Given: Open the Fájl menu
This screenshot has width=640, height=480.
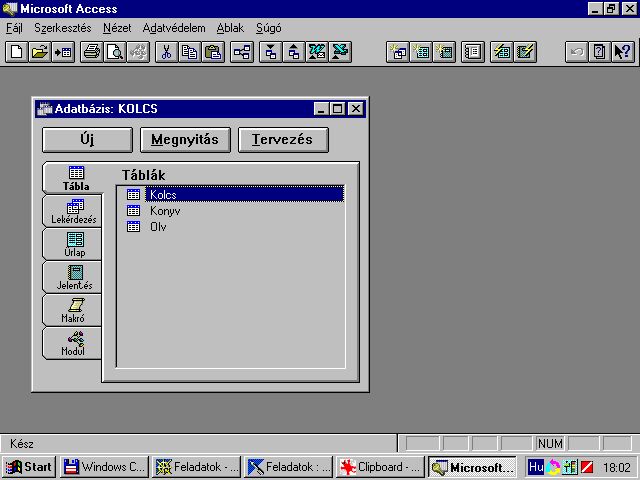Looking at the screenshot, I should (x=14, y=28).
